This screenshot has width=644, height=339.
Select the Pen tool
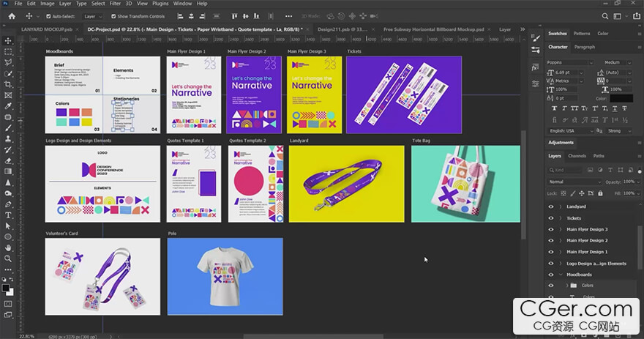click(8, 204)
